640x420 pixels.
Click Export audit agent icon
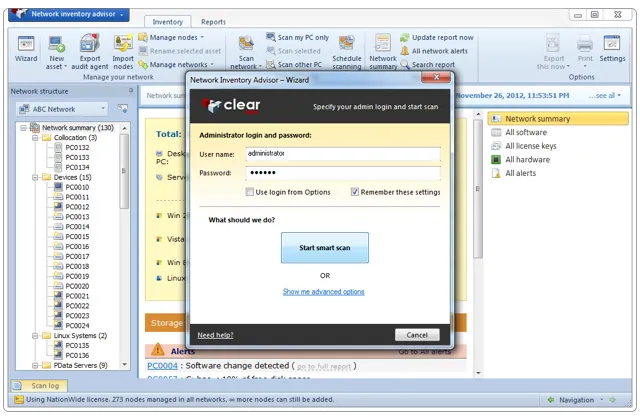(90, 43)
